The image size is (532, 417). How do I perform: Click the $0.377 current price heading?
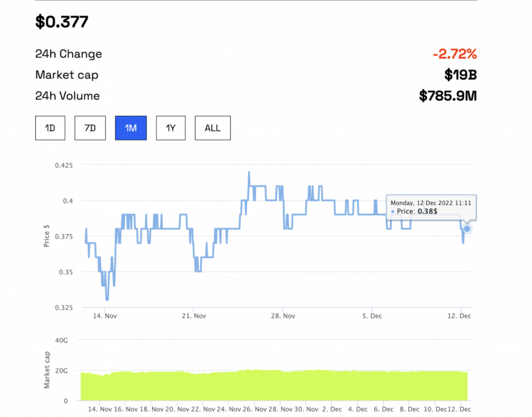(x=62, y=22)
